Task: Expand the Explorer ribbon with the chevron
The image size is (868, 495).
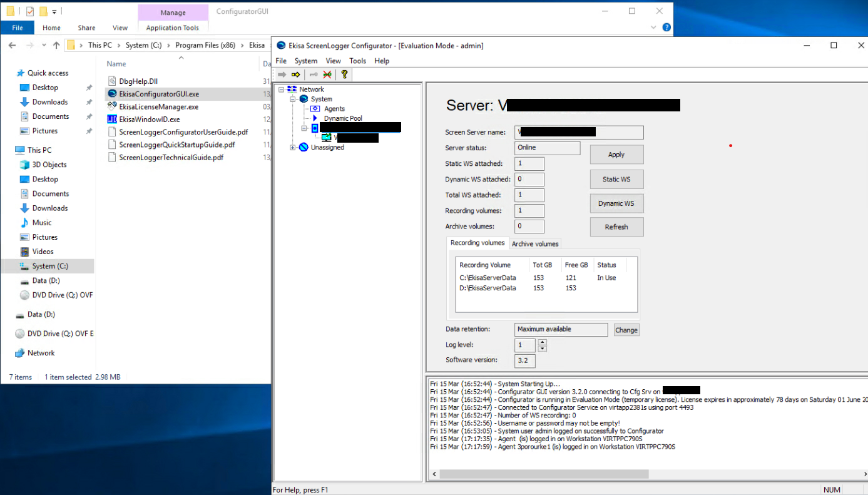Action: tap(654, 28)
